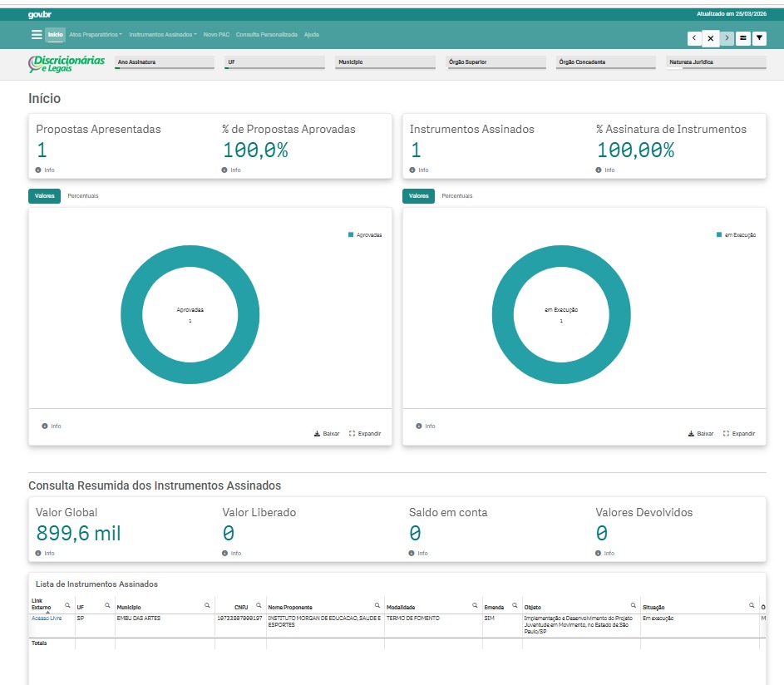Clear all selections with the X icon

pyautogui.click(x=711, y=38)
